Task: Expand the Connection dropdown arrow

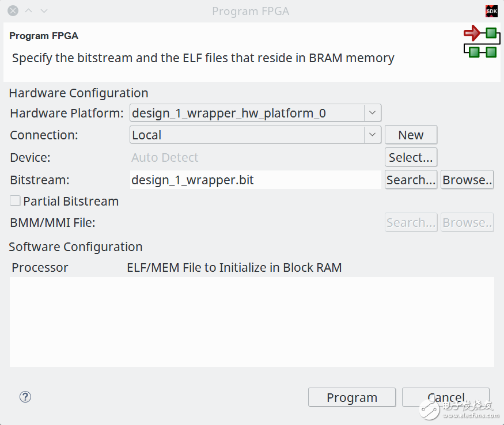Action: (x=372, y=135)
